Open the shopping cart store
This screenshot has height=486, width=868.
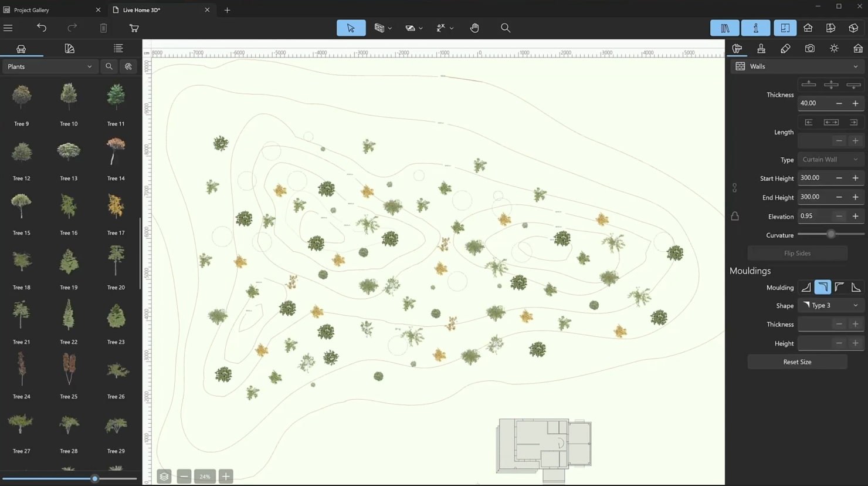coord(134,28)
